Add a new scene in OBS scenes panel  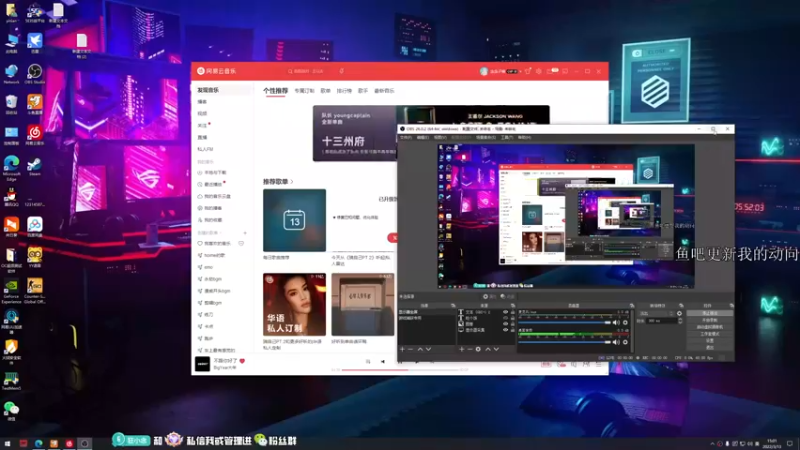402,349
